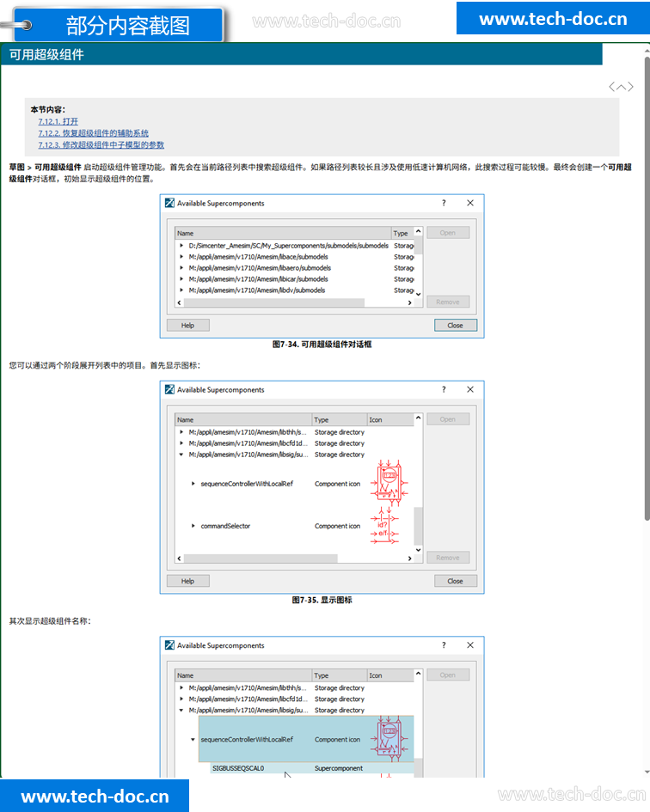The image size is (650, 812).
Task: Expand the libace/submodels directory row
Action: pyautogui.click(x=181, y=257)
